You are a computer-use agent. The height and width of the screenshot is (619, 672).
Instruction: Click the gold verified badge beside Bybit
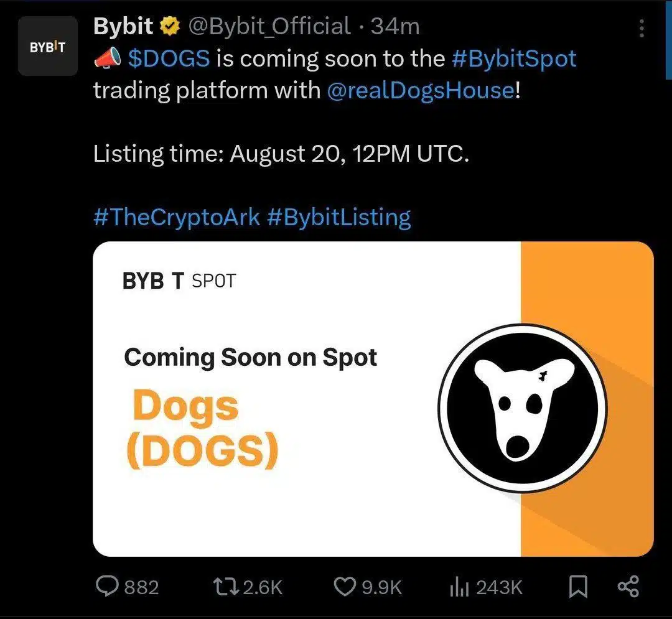click(169, 26)
